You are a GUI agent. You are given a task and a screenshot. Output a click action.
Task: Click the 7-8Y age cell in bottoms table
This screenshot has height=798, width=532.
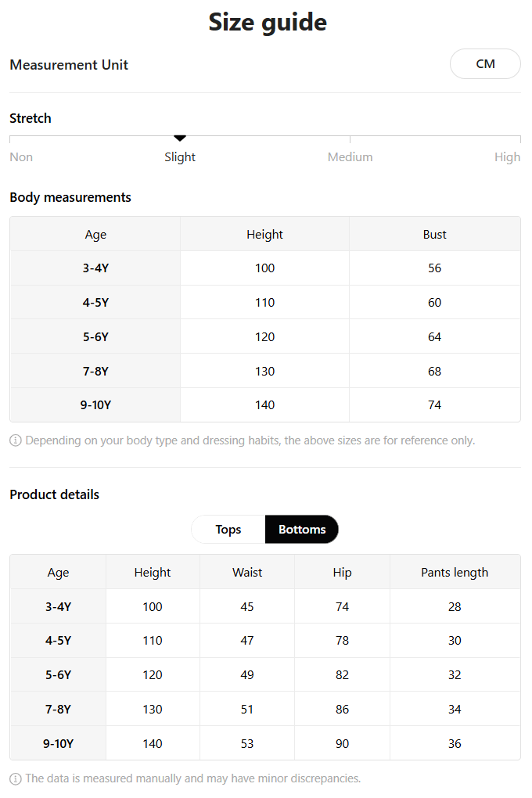pos(58,709)
